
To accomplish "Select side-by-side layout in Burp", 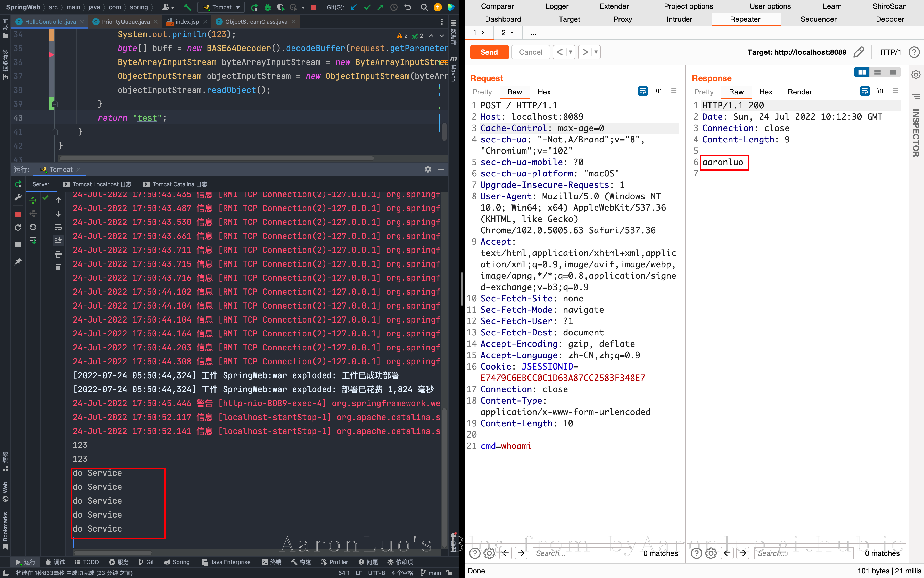I will tap(862, 72).
